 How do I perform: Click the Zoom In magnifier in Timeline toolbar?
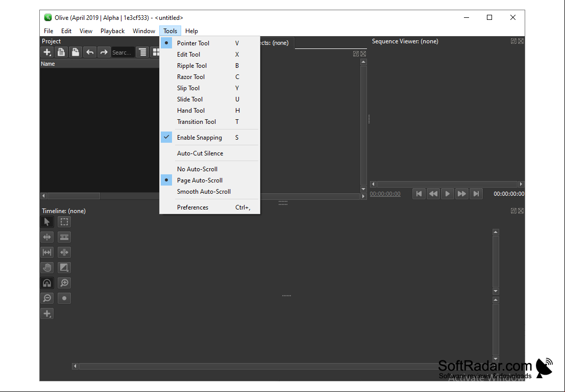[64, 283]
